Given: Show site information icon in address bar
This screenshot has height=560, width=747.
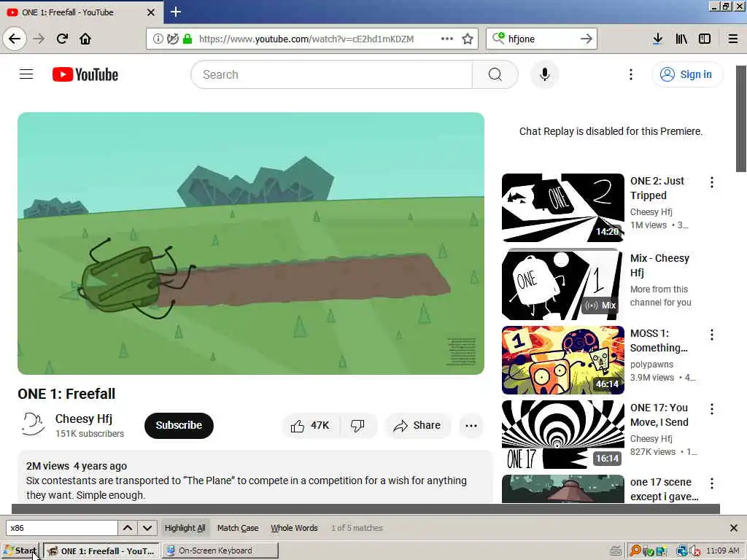Looking at the screenshot, I should [x=158, y=39].
